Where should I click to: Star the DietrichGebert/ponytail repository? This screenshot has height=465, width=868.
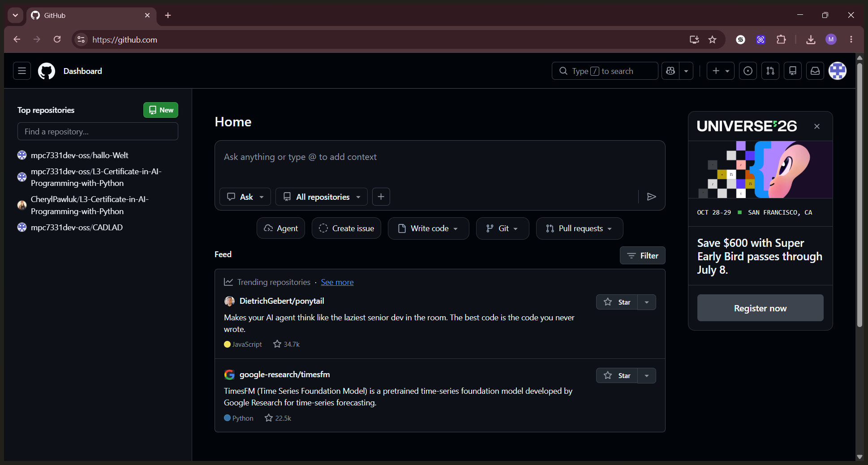click(x=617, y=302)
